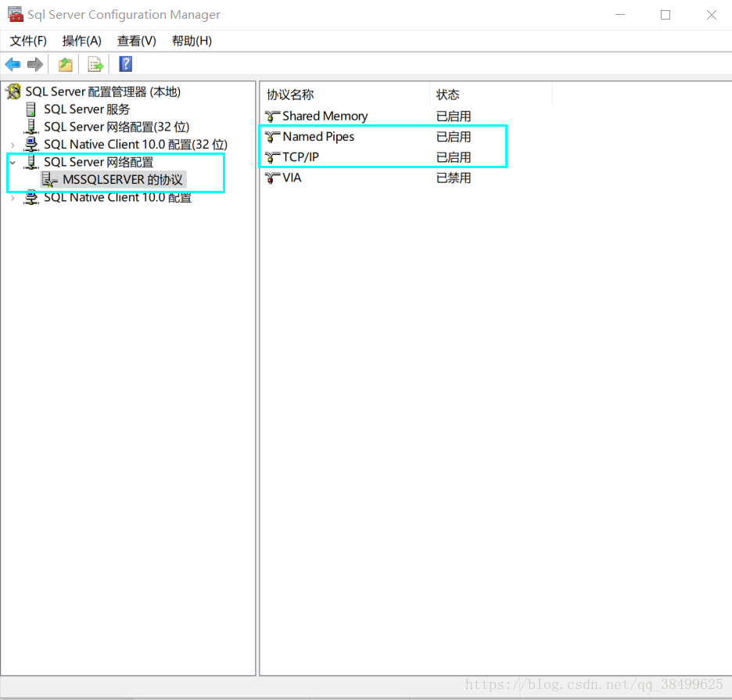Expand SQL Native Client 10.0 配置(32 位) node
This screenshot has height=700, width=732.
13,145
